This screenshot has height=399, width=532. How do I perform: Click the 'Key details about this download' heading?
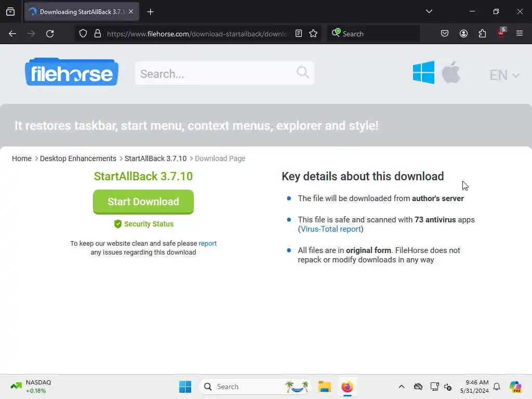pyautogui.click(x=363, y=177)
